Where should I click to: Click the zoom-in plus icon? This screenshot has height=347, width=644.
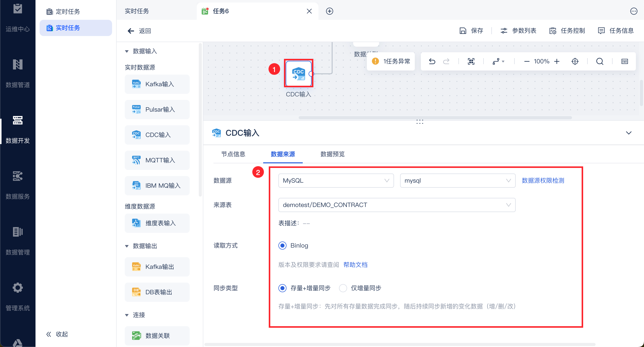[x=557, y=61]
